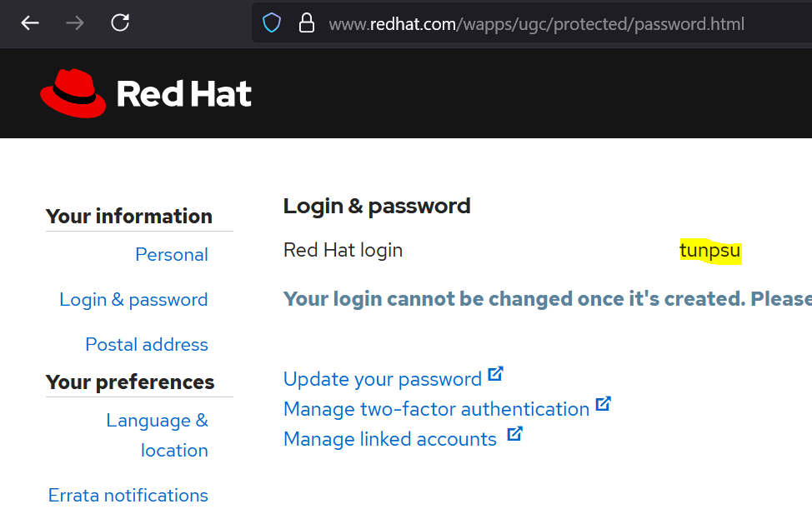This screenshot has height=519, width=812.
Task: Click Update your password
Action: point(382,378)
